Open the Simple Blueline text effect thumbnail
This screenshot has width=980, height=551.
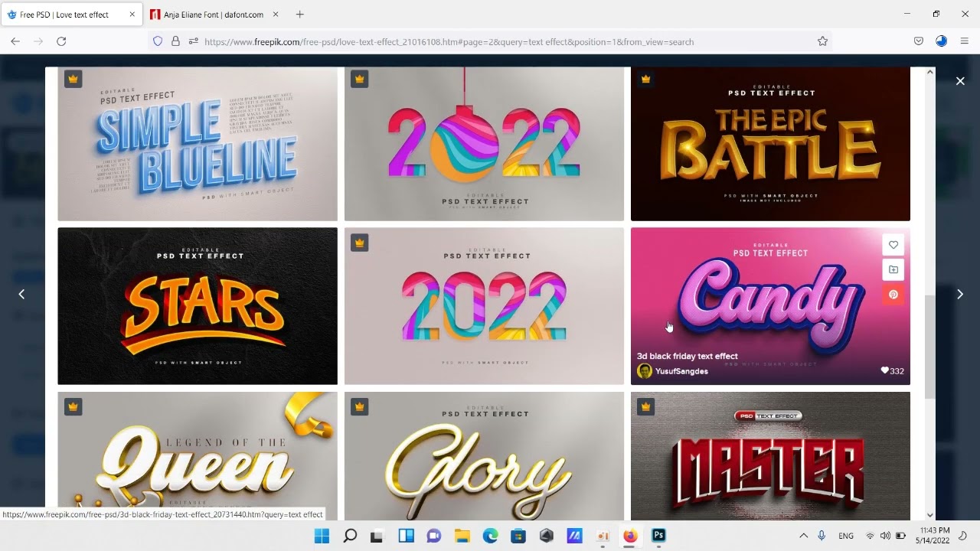[198, 144]
